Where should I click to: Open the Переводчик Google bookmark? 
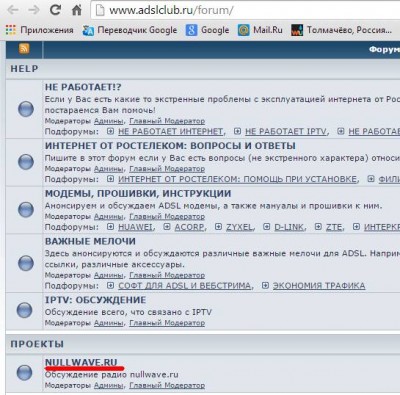130,30
